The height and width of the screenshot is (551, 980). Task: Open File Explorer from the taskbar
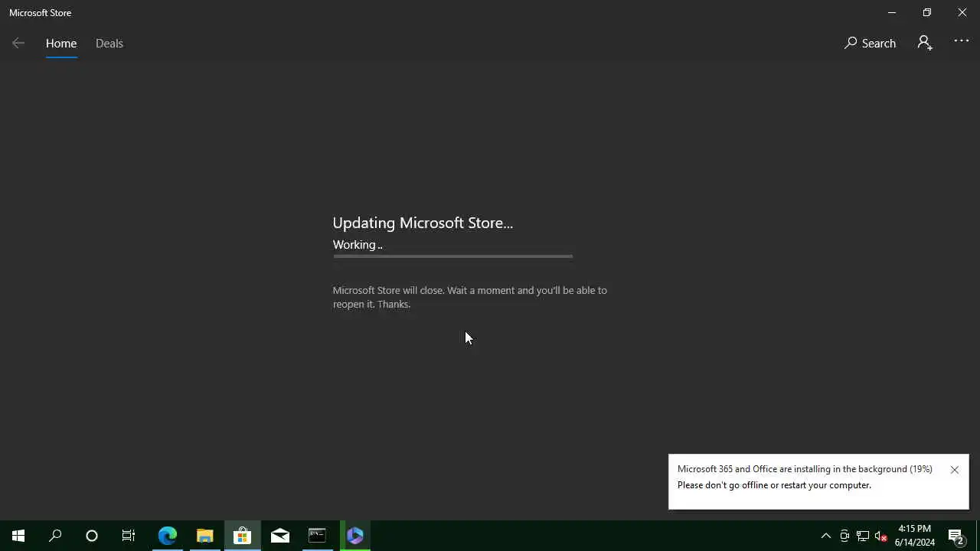click(x=204, y=536)
